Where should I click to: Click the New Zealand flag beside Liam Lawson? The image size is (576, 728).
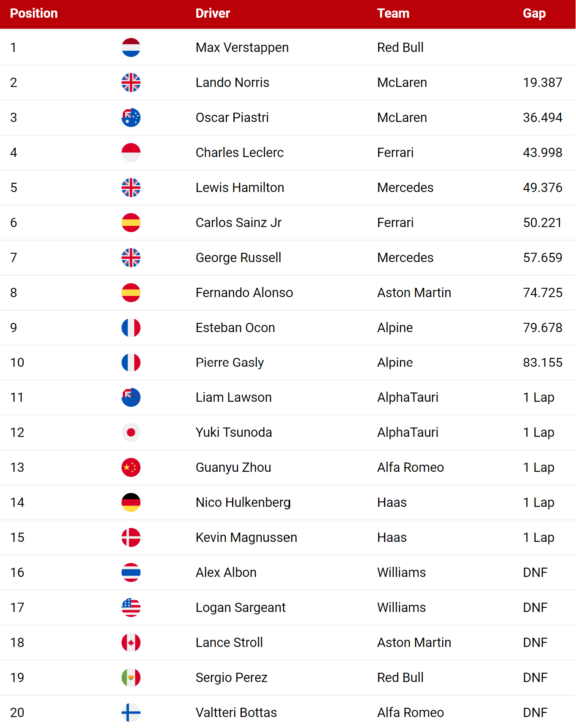click(x=131, y=397)
